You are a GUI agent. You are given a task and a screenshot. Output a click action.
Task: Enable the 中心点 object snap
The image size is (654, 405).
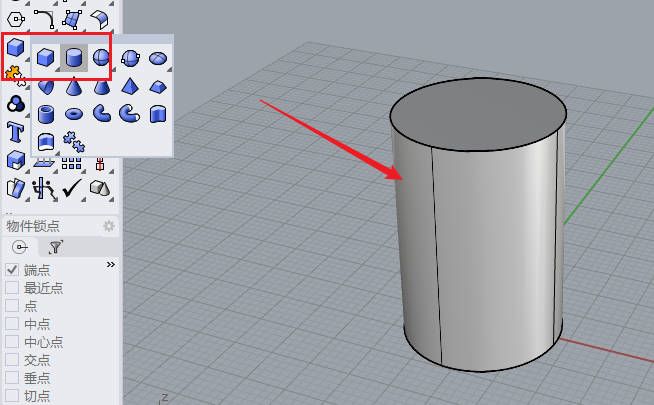[12, 342]
